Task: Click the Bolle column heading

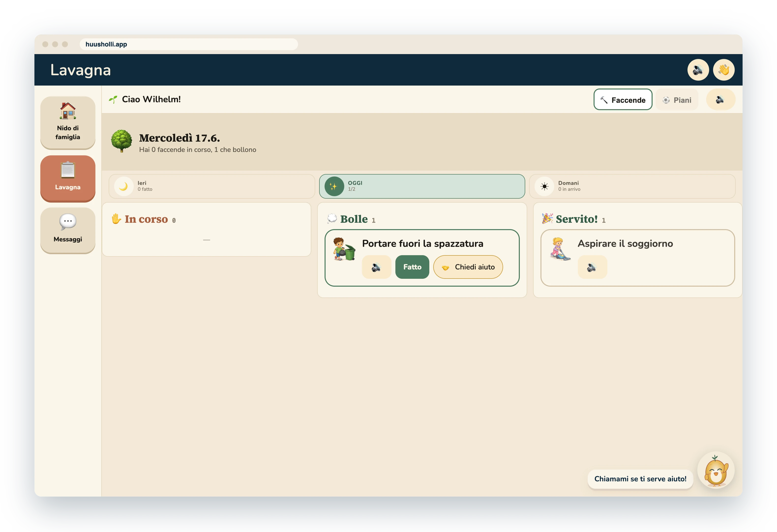Action: pyautogui.click(x=354, y=219)
